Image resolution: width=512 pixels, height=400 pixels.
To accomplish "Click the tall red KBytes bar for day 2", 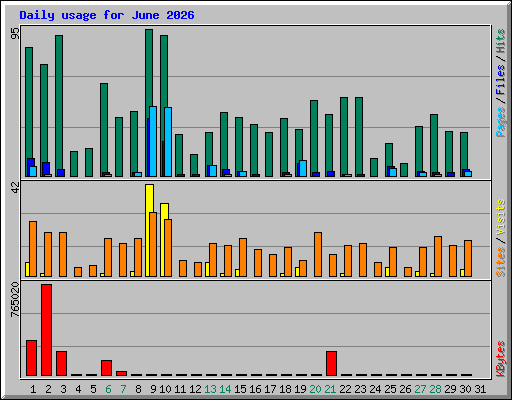I will point(46,330).
